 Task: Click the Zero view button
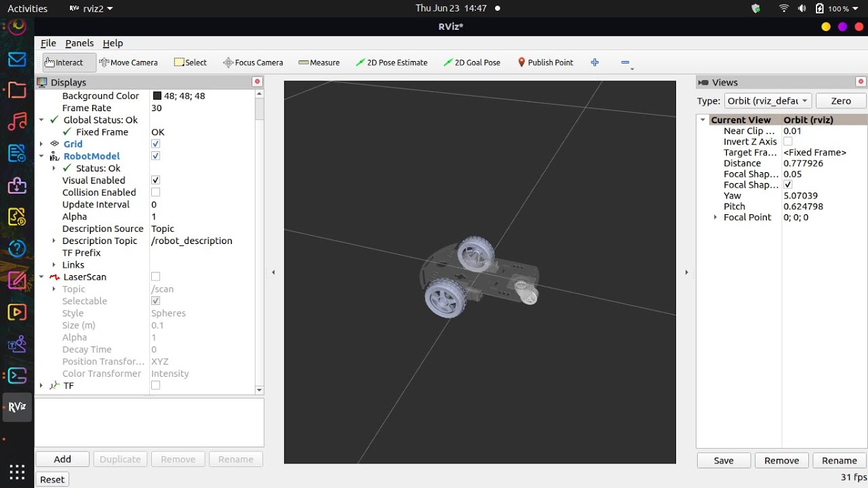click(841, 101)
